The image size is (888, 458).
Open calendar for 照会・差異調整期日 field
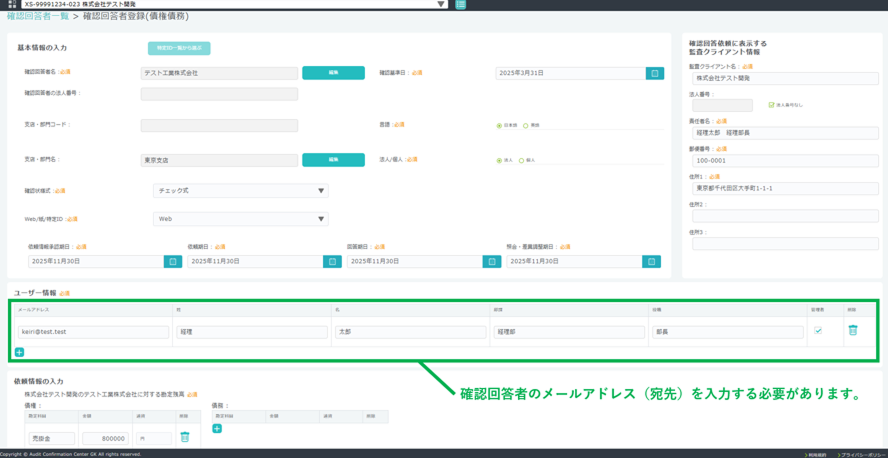pos(652,261)
